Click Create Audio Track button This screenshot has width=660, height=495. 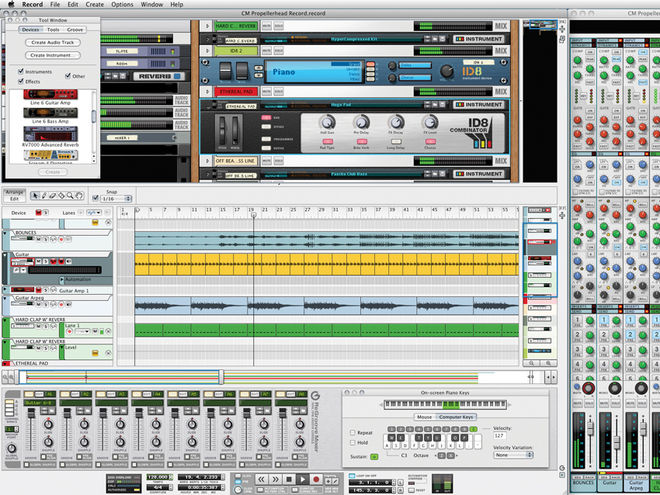coord(53,43)
